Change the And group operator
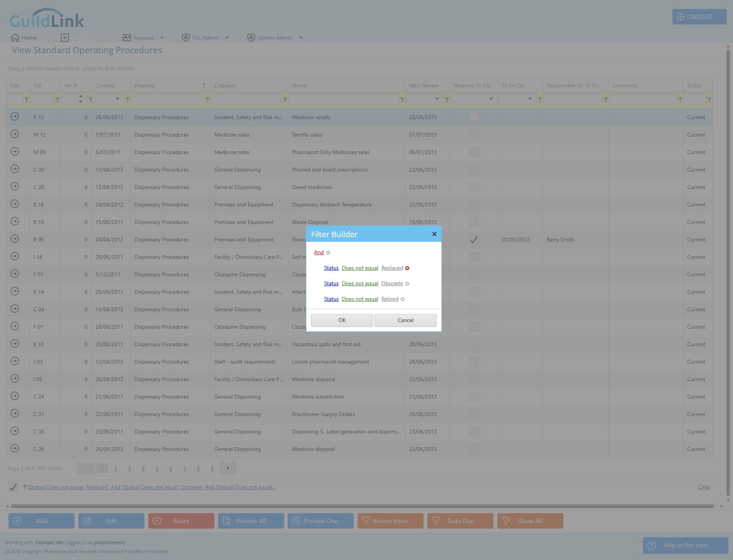The width and height of the screenshot is (733, 560). tap(319, 253)
